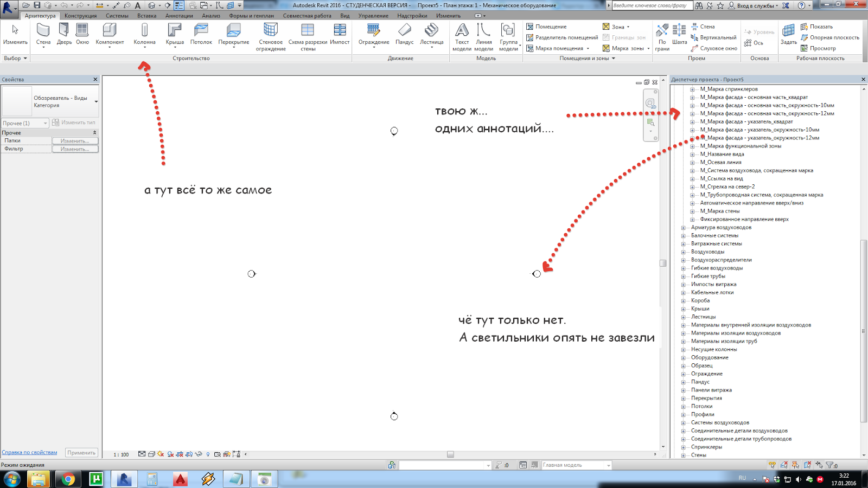The image size is (868, 488).
Task: Click the project browser vertical scrollbar
Action: (x=864, y=331)
